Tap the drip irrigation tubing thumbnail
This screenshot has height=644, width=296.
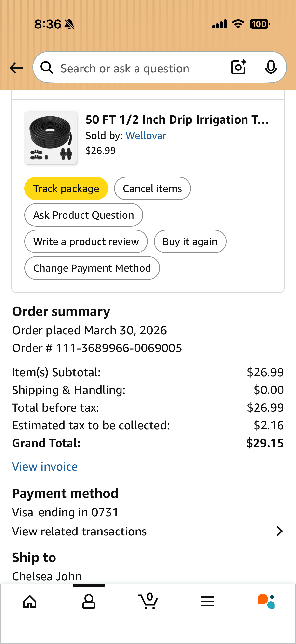point(51,138)
